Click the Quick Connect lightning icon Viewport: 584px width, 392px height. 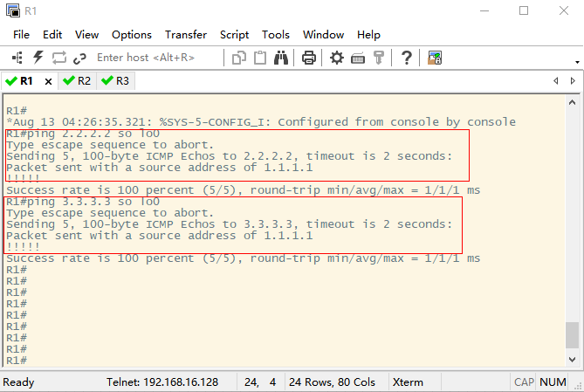[x=38, y=58]
